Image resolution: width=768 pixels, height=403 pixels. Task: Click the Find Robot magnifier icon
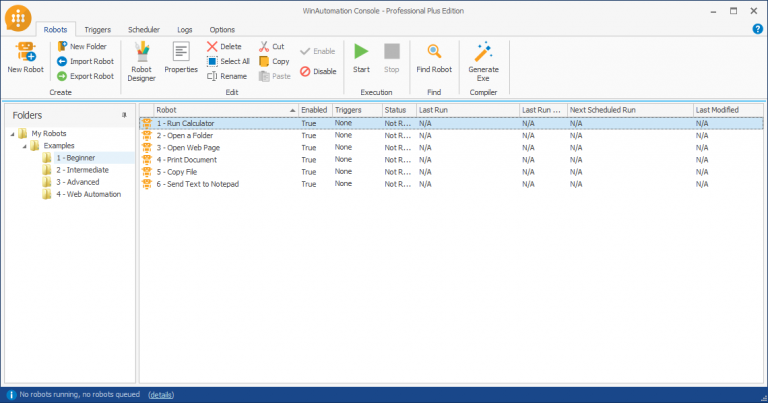(434, 51)
